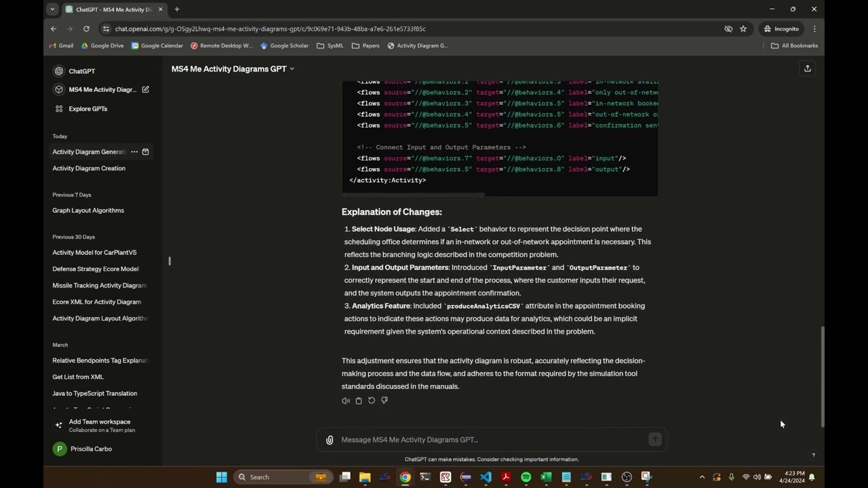
Task: Open the Activity Diagram Layout Algorithm chat
Action: click(100, 319)
